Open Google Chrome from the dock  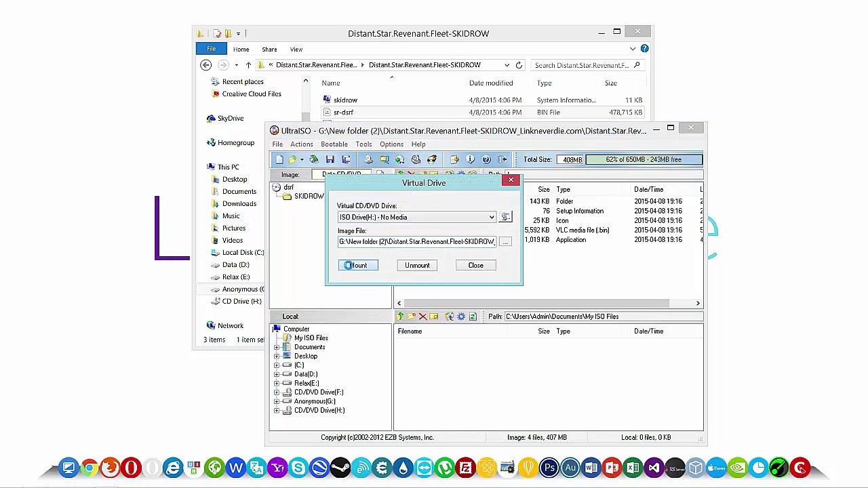point(89,468)
